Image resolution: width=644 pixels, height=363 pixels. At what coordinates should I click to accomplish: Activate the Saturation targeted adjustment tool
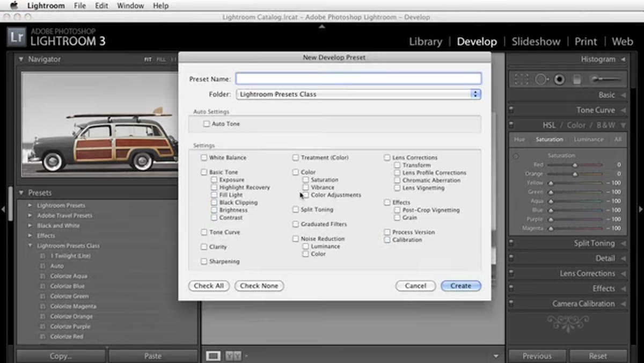tap(516, 156)
